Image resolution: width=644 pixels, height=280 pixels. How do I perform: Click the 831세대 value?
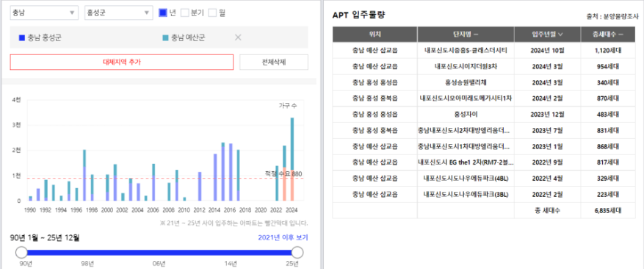(x=608, y=130)
